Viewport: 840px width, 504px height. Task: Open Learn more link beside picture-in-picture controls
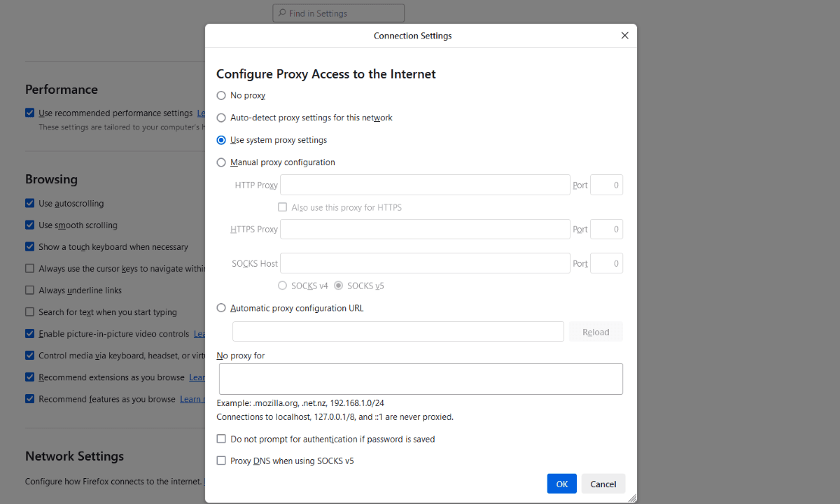(199, 334)
